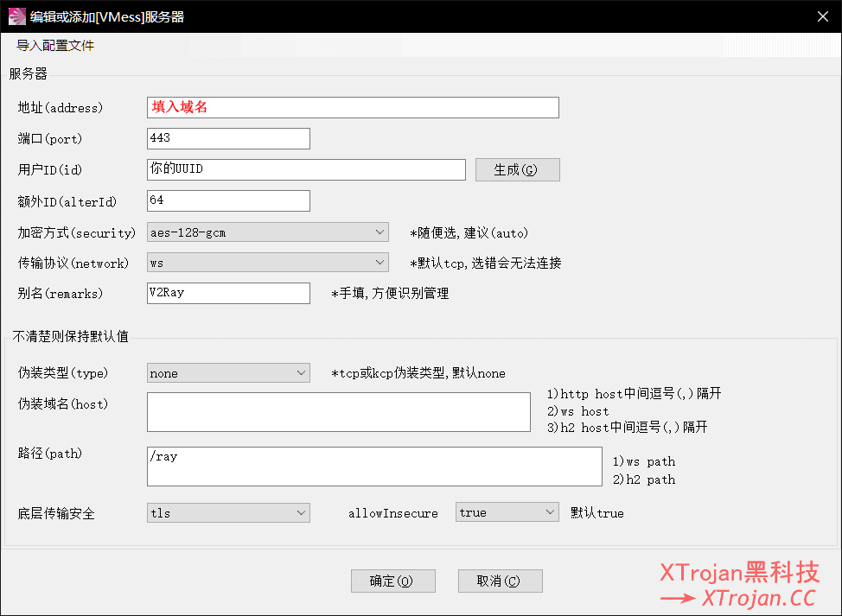Click the 别名(remarks) field with V2Ray

click(228, 293)
